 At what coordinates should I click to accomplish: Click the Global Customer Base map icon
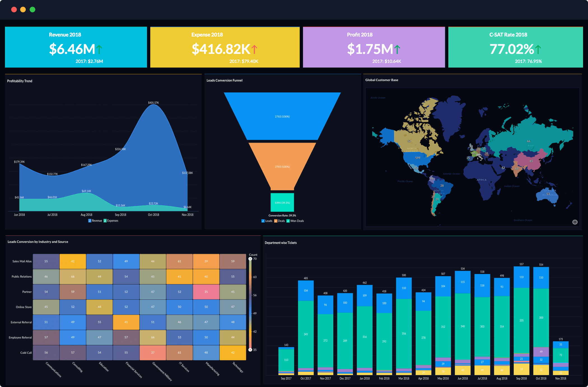(575, 223)
